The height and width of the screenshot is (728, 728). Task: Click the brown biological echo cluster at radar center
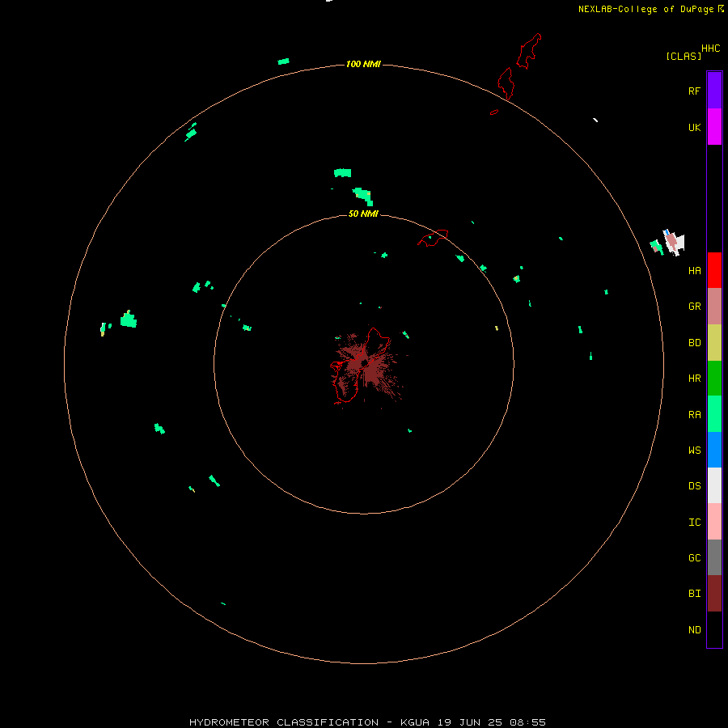366,365
